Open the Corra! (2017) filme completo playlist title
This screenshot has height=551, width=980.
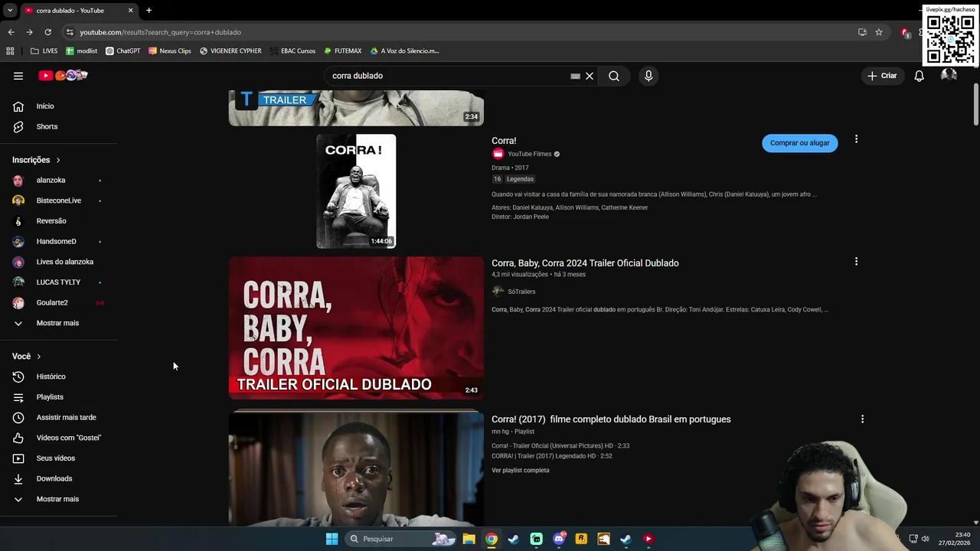611,419
